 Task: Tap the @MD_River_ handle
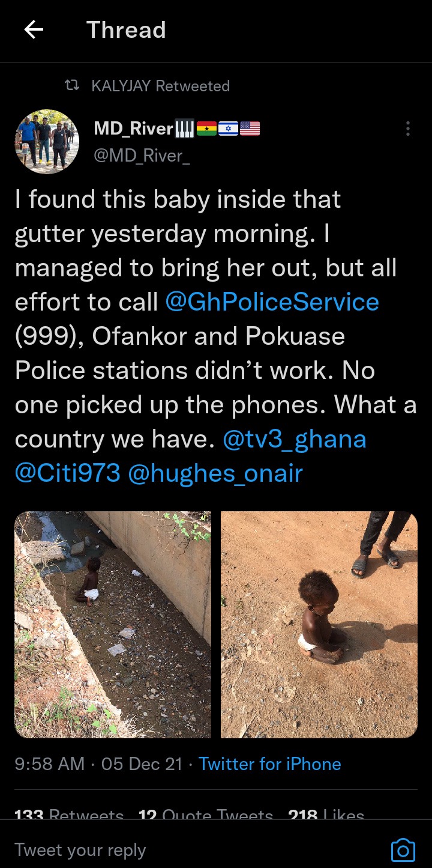142,156
